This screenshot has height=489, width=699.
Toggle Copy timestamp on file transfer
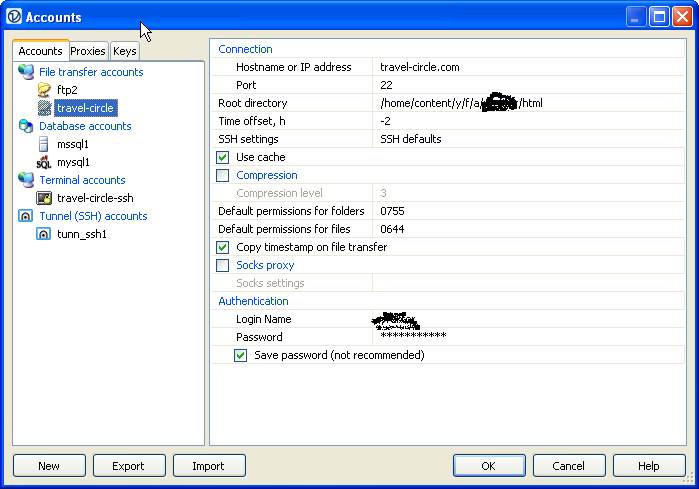coord(223,247)
